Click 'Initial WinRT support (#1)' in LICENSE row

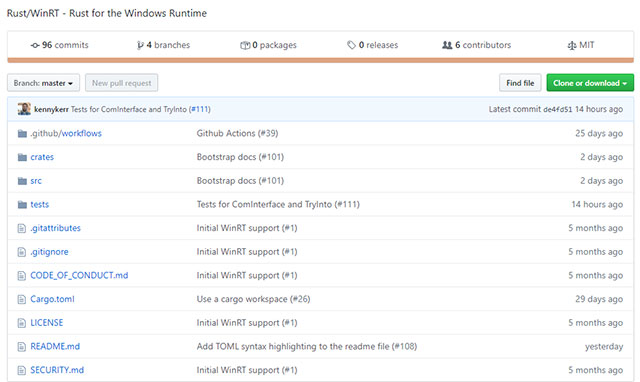pyautogui.click(x=247, y=323)
